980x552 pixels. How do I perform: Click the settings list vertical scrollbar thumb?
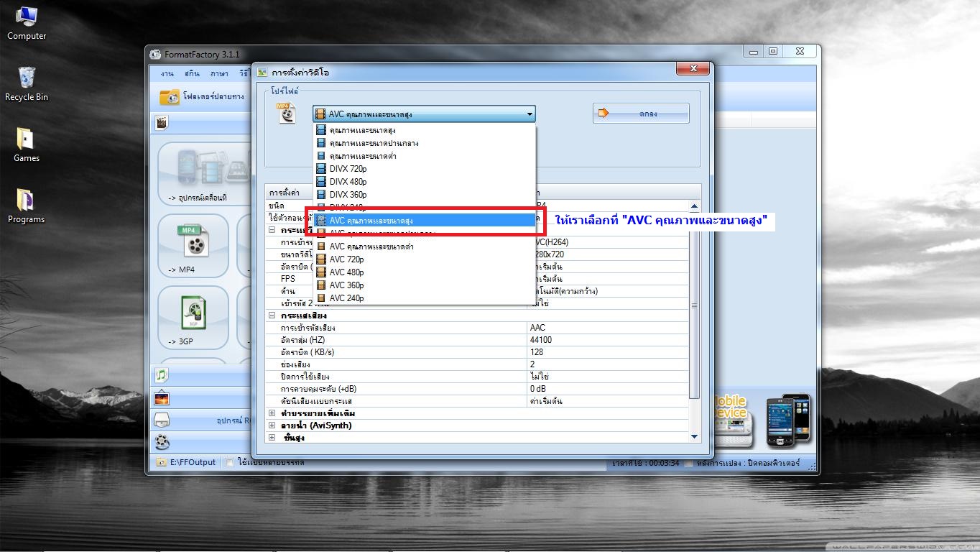click(694, 305)
